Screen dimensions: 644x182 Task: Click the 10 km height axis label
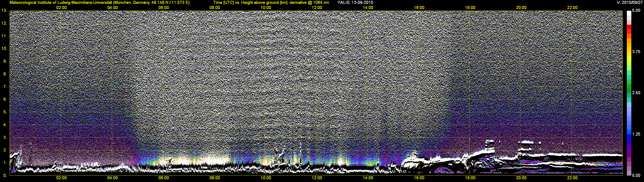(4, 49)
